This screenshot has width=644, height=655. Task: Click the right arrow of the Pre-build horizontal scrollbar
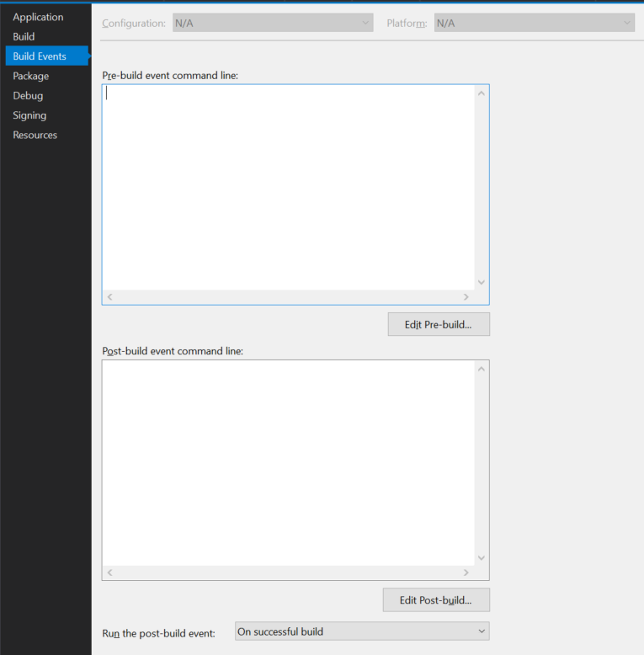466,297
